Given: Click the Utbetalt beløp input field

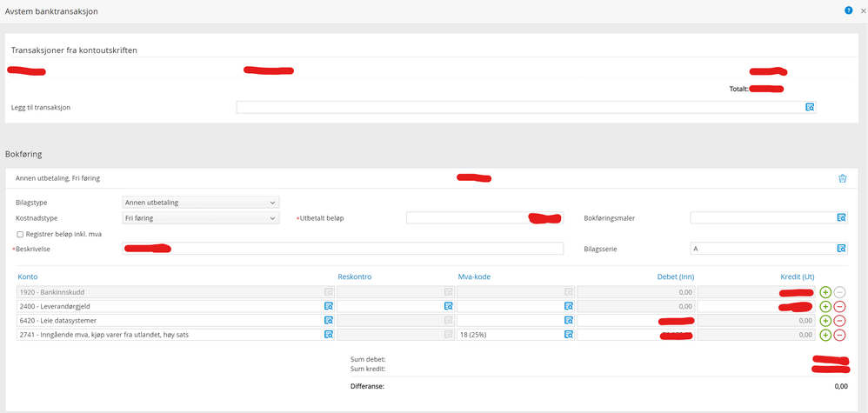Looking at the screenshot, I should (484, 218).
